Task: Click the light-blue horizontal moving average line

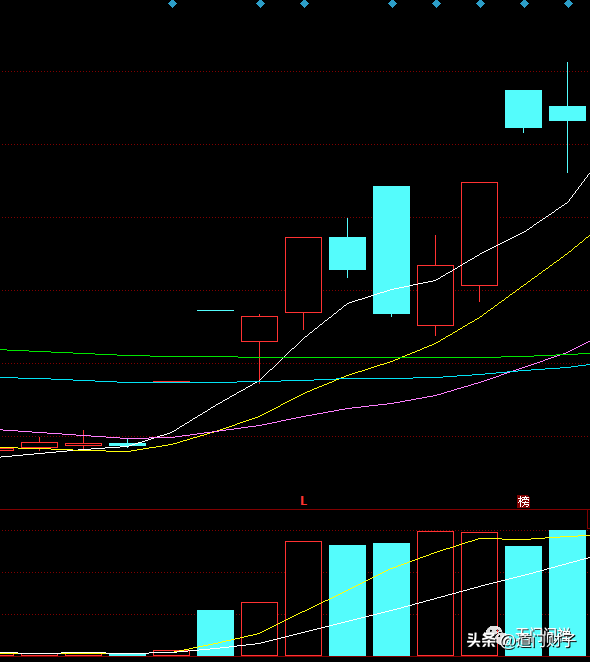Action: [295, 380]
